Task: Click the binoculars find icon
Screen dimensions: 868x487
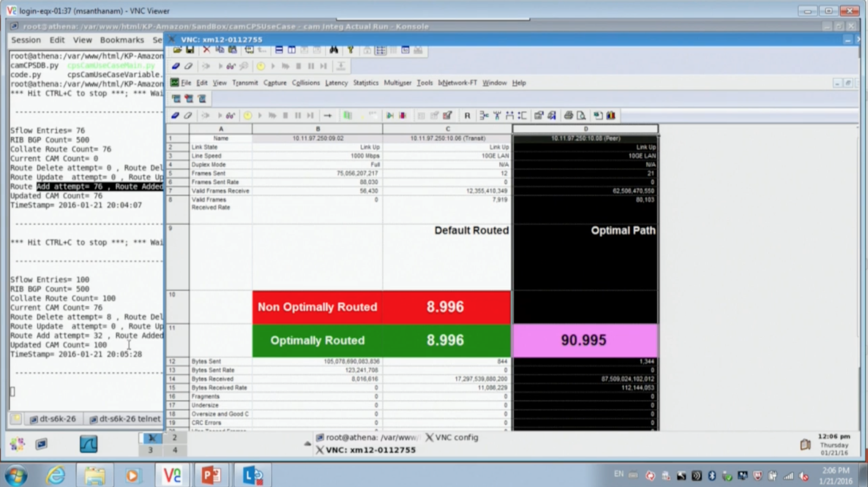Action: [334, 50]
